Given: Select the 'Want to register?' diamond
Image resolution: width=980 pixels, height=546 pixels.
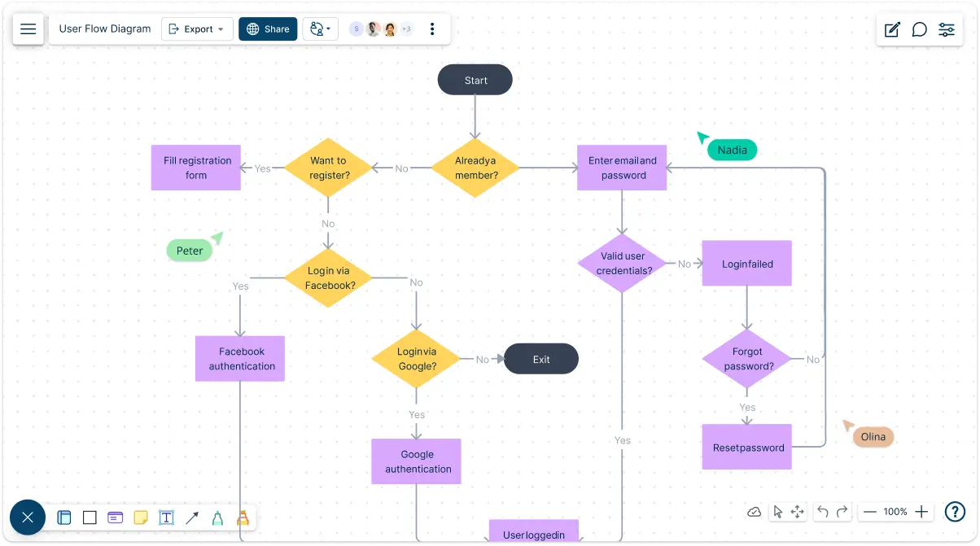Looking at the screenshot, I should point(328,168).
